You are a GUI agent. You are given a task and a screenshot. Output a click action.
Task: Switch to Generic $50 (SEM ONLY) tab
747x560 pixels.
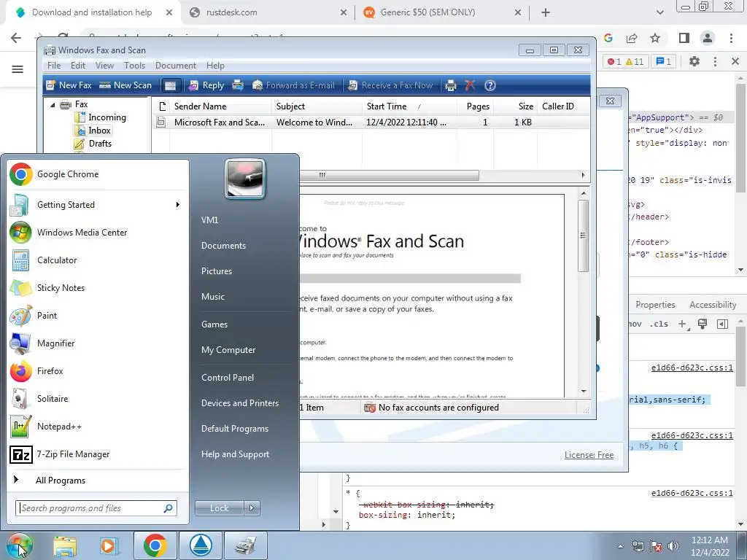[443, 12]
